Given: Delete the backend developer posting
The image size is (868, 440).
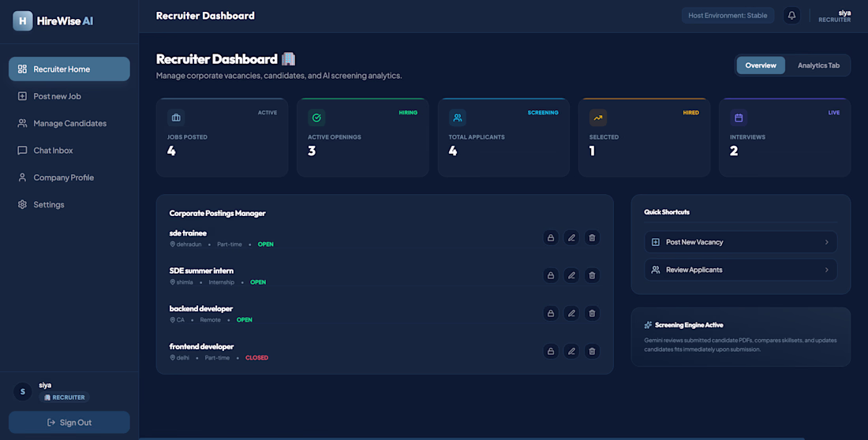Looking at the screenshot, I should click(x=592, y=313).
